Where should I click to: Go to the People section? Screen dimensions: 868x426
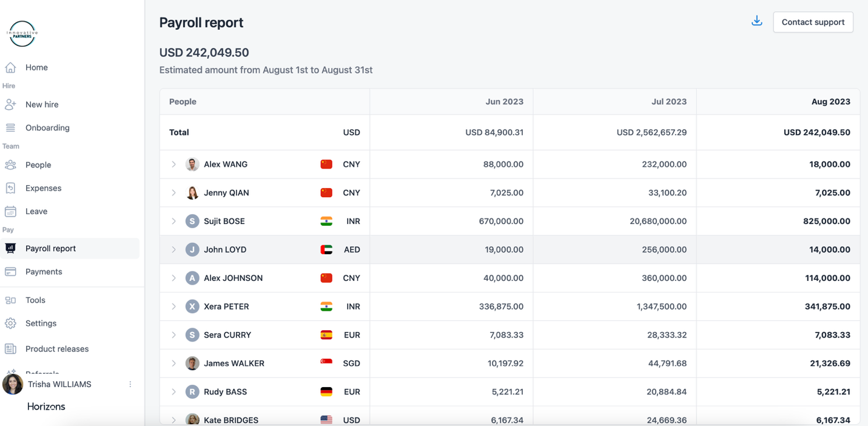38,165
